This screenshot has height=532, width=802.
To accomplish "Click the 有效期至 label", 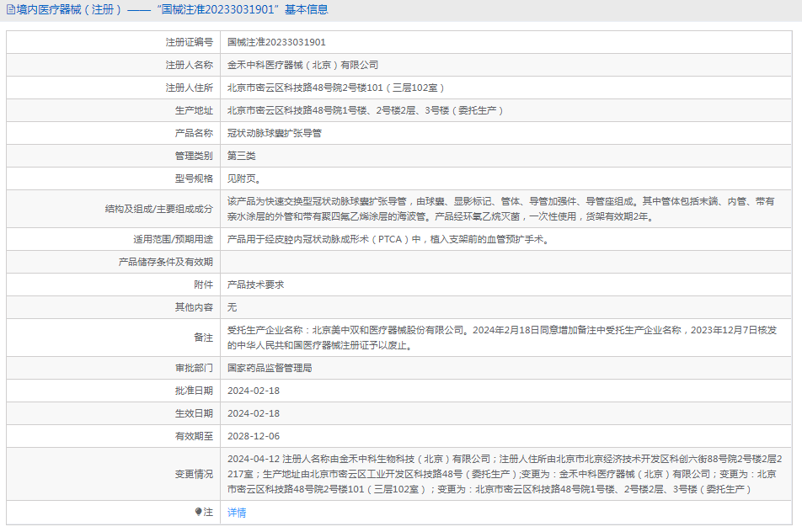I will (194, 436).
